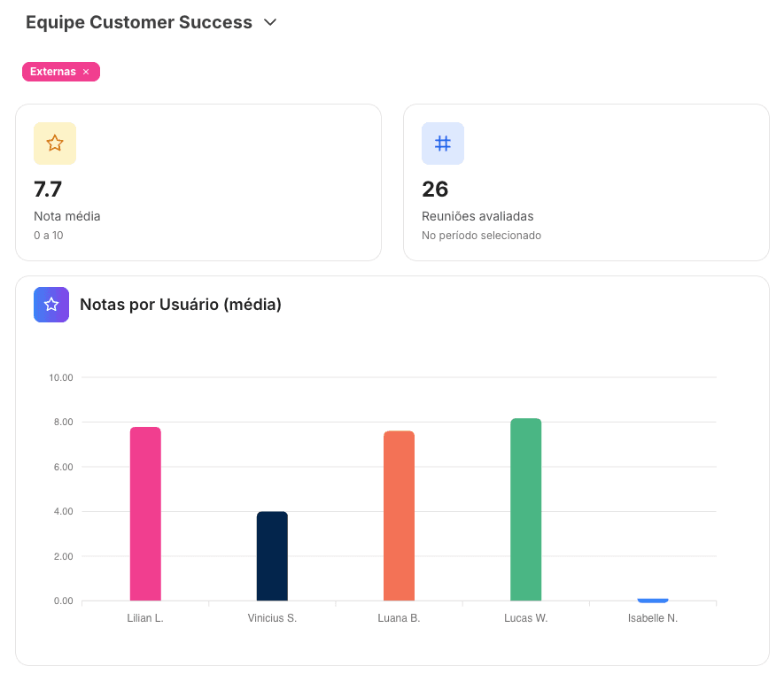The width and height of the screenshot is (784, 682).
Task: Click the Lilian L. axis label
Action: pyautogui.click(x=145, y=618)
